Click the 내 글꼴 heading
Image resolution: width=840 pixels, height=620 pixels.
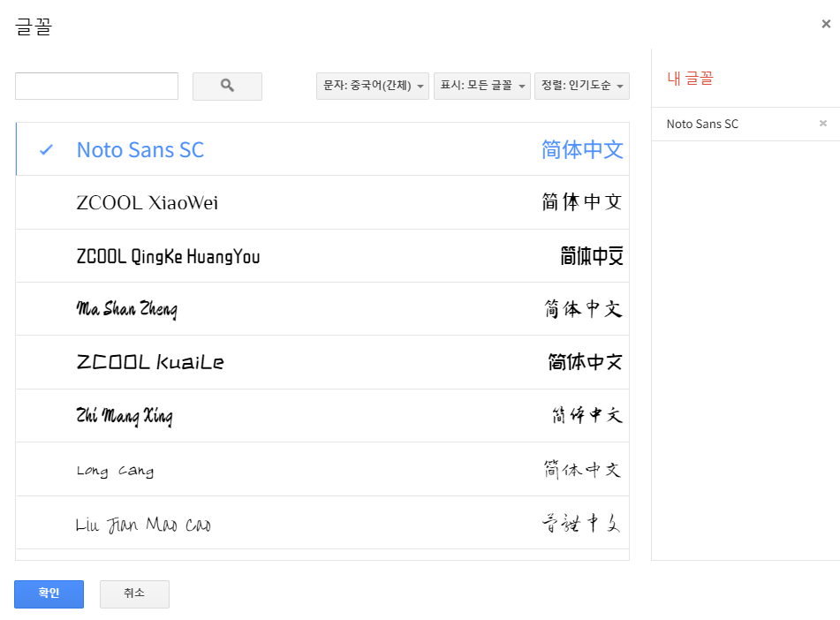[690, 79]
